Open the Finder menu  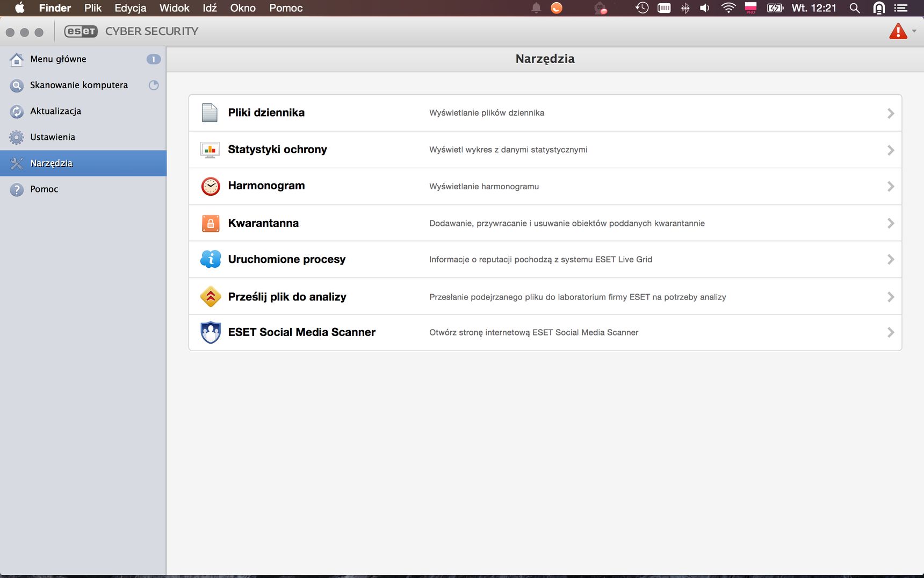click(55, 8)
